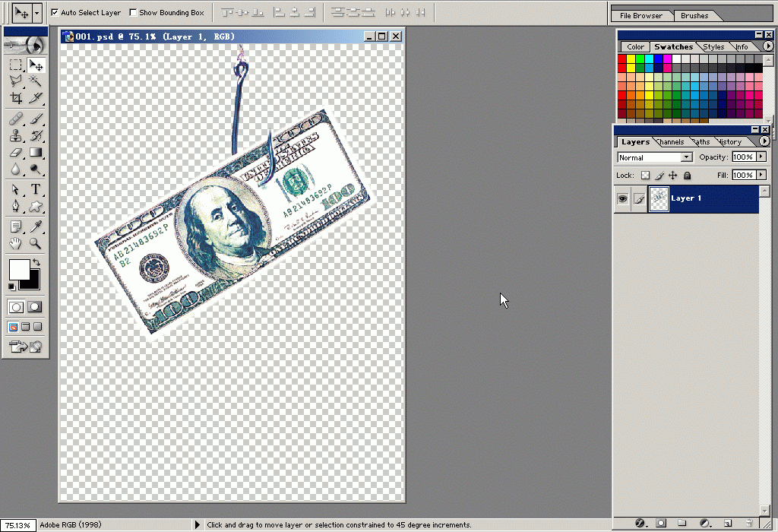Open the Brushes tab

[694, 15]
